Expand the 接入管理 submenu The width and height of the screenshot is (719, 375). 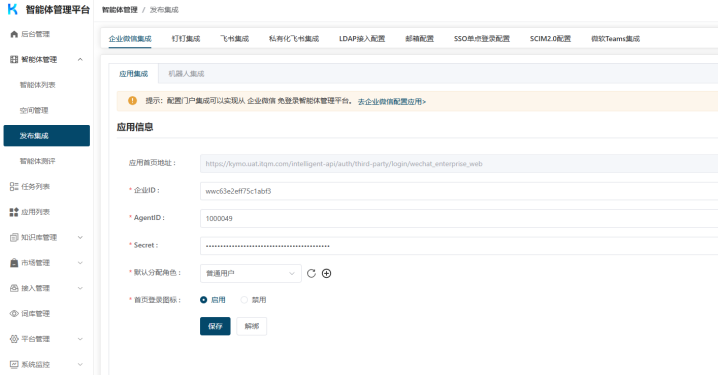(80, 288)
